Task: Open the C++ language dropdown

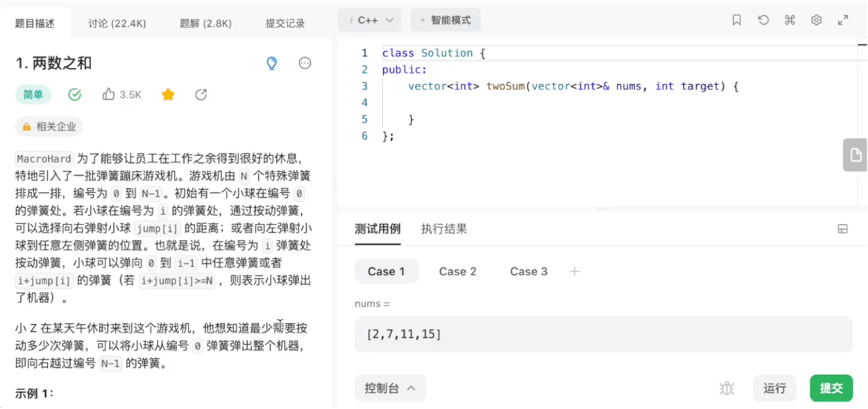Action: click(x=369, y=19)
